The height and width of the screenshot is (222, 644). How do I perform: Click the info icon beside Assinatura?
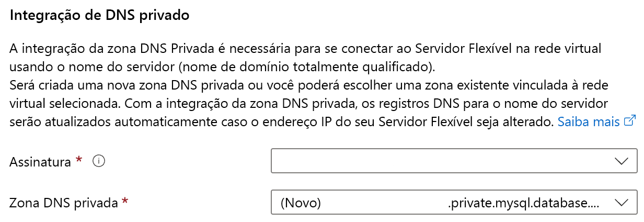click(x=99, y=162)
